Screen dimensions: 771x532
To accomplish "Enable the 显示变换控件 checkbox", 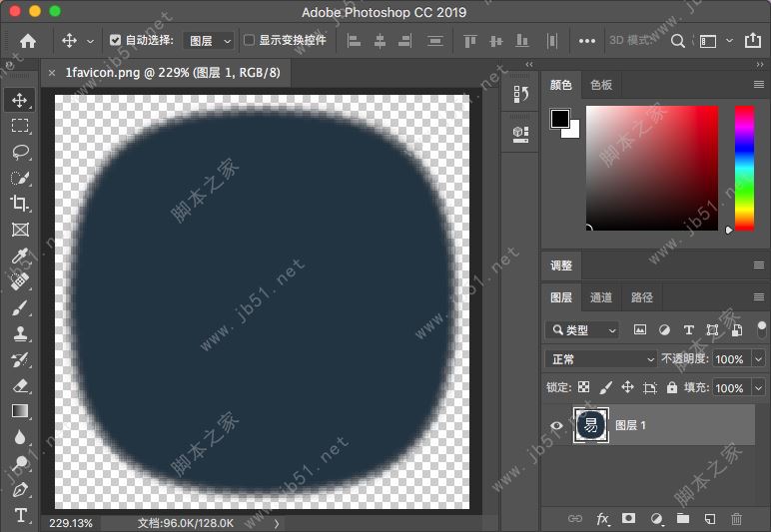I will point(250,40).
